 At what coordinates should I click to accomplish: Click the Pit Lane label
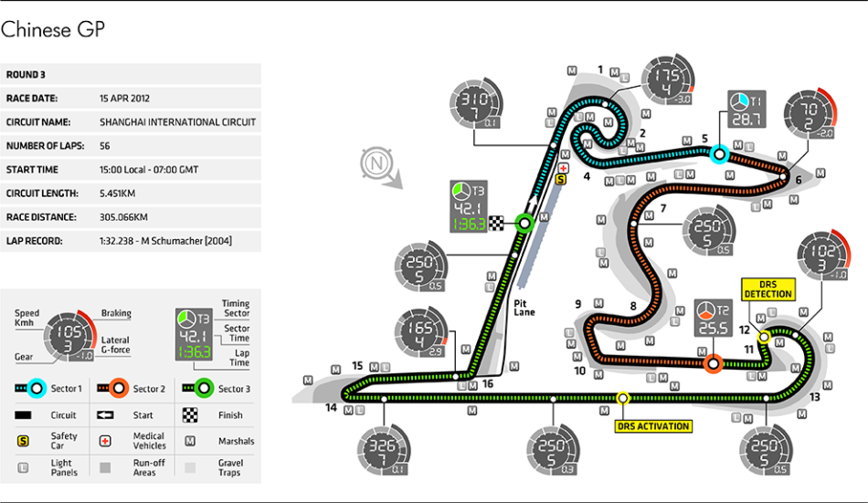[524, 306]
